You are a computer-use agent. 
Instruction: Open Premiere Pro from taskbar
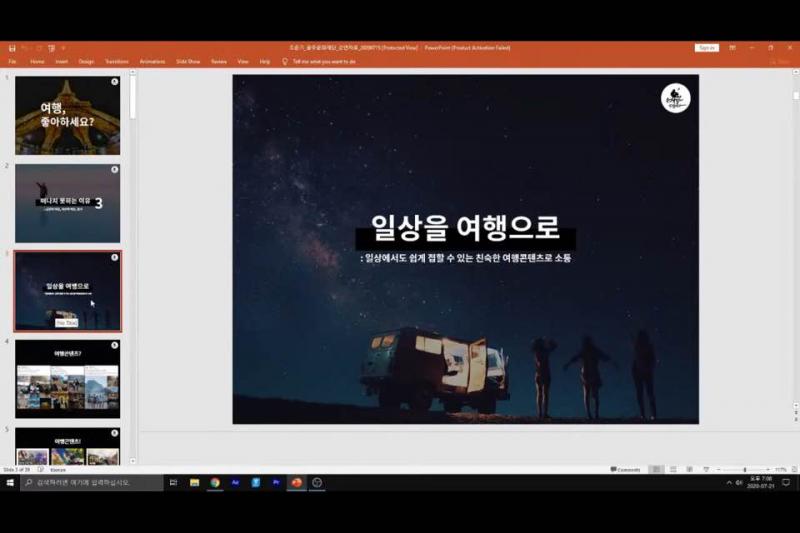[276, 483]
